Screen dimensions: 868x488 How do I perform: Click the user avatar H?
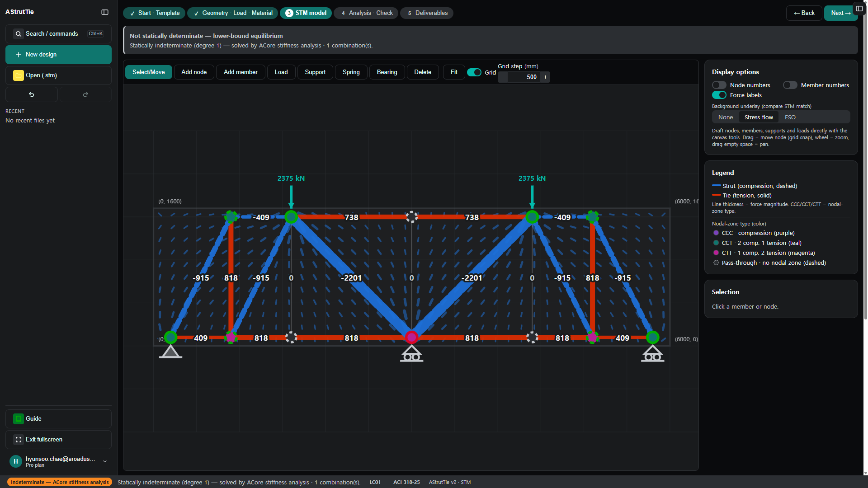[x=16, y=461]
